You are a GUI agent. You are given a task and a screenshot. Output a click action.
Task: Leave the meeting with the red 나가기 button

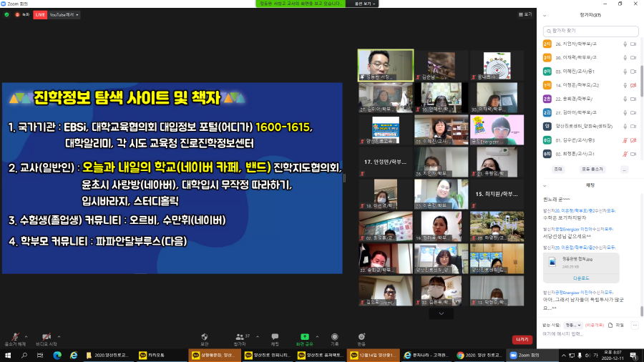pyautogui.click(x=522, y=339)
